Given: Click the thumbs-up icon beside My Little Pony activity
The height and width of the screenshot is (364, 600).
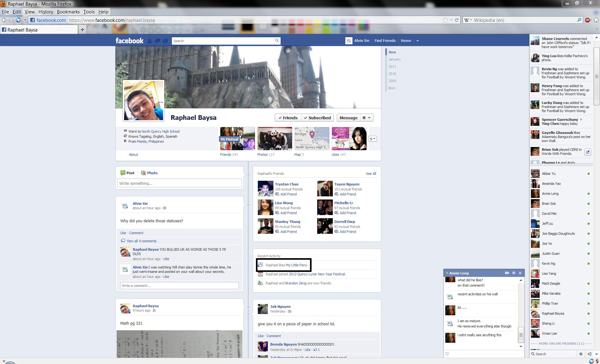Looking at the screenshot, I should 260,265.
